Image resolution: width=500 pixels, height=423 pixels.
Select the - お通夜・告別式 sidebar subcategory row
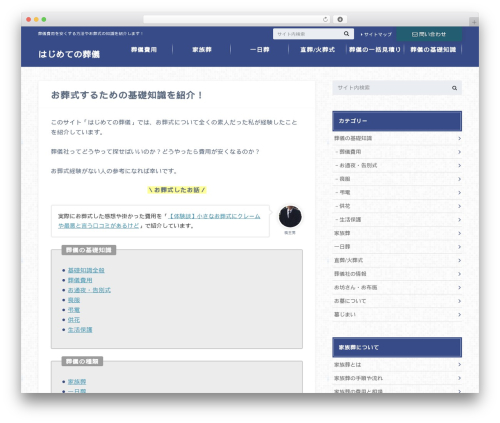tap(397, 165)
